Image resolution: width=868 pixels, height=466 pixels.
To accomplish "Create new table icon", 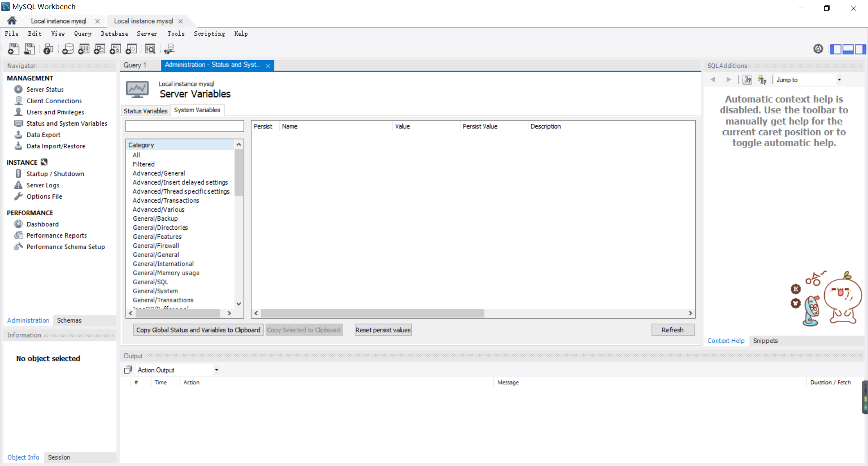I will coord(84,49).
